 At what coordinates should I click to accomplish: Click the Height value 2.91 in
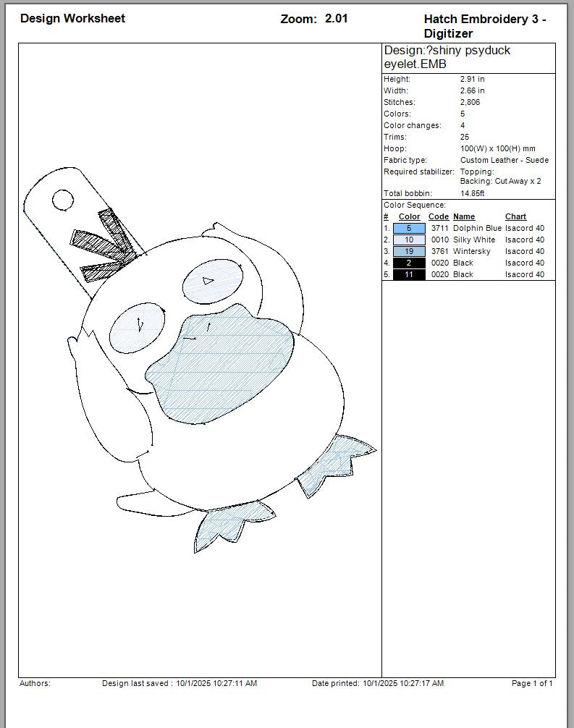click(x=472, y=79)
